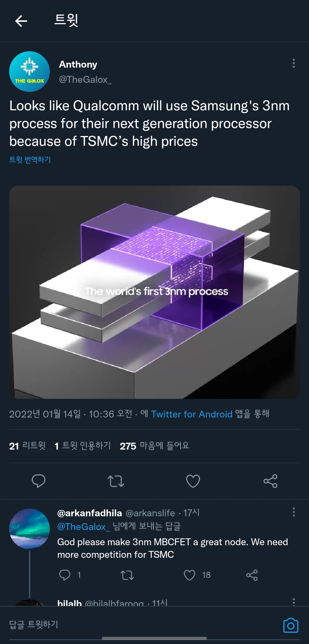Open the three-dot menu on bilalb's reply
Image resolution: width=309 pixels, height=644 pixels.
click(294, 601)
